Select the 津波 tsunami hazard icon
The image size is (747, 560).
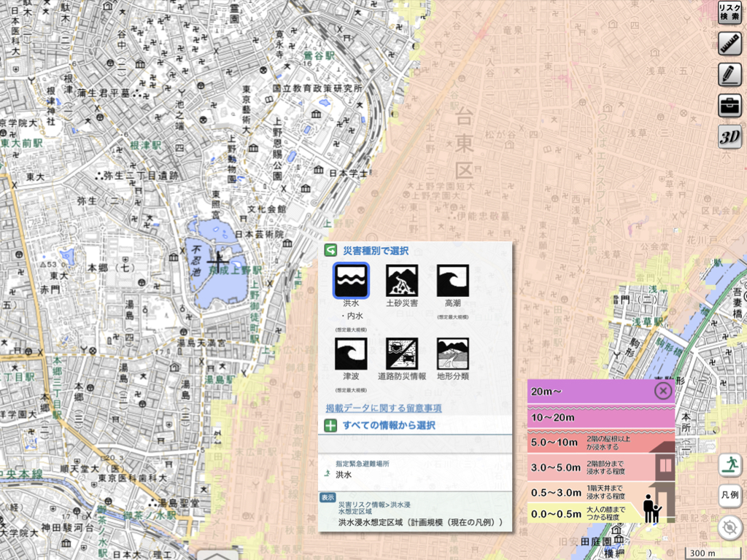351,354
